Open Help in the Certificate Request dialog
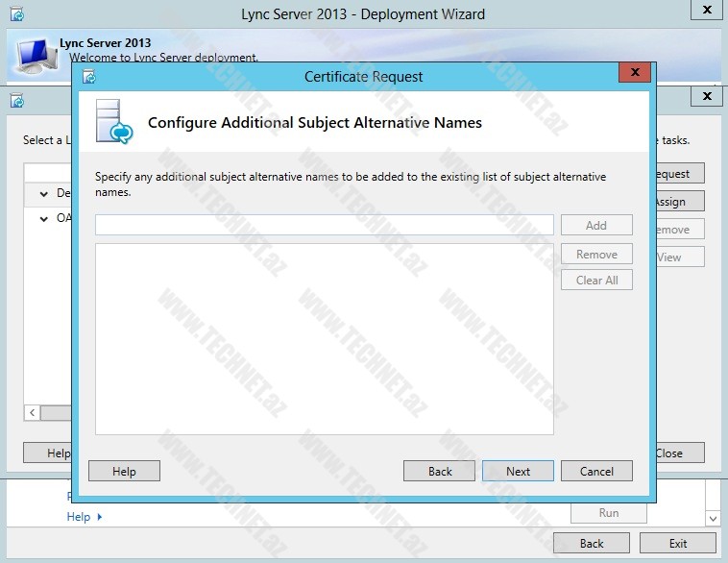The width and height of the screenshot is (728, 563). 124,471
